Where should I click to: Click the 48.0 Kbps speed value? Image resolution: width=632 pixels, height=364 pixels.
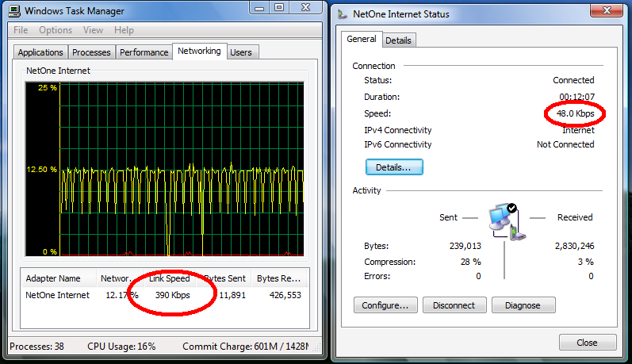tap(575, 113)
